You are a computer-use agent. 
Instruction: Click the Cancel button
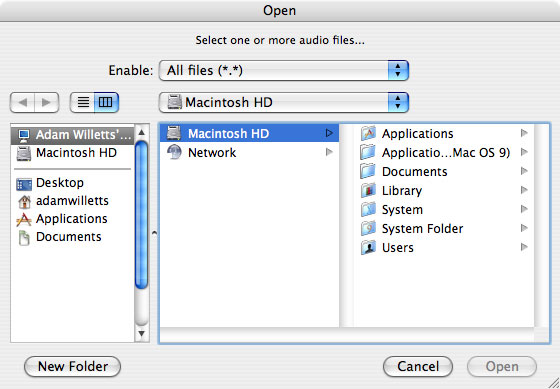coord(418,366)
